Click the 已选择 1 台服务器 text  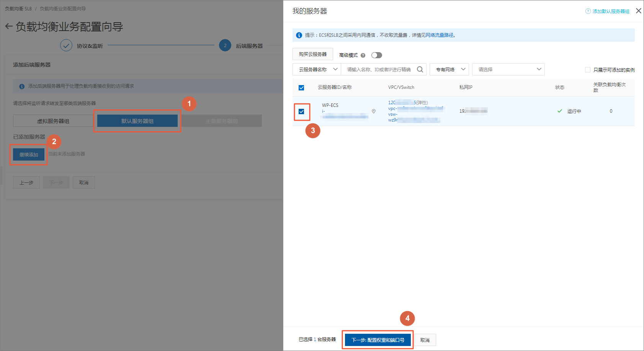(x=317, y=340)
